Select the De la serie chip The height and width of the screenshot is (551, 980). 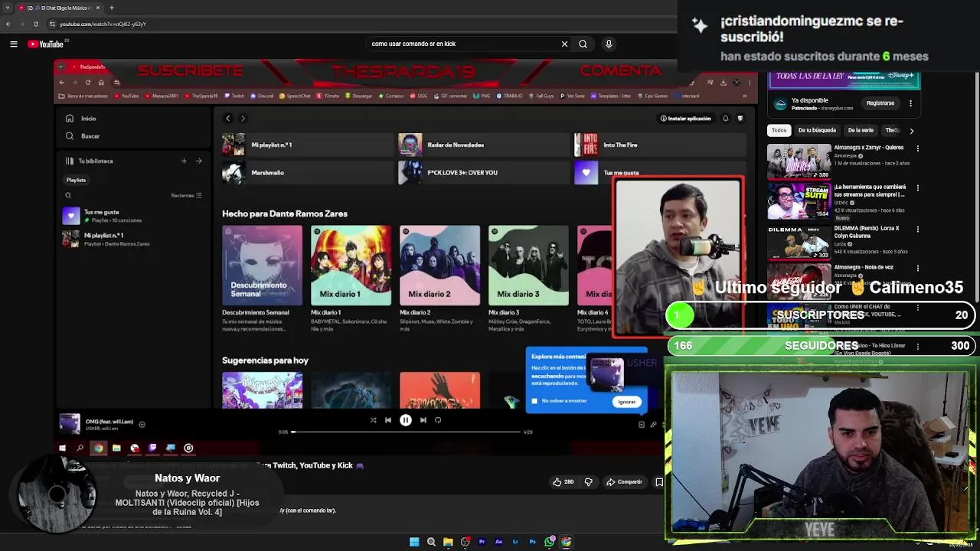[x=861, y=130]
